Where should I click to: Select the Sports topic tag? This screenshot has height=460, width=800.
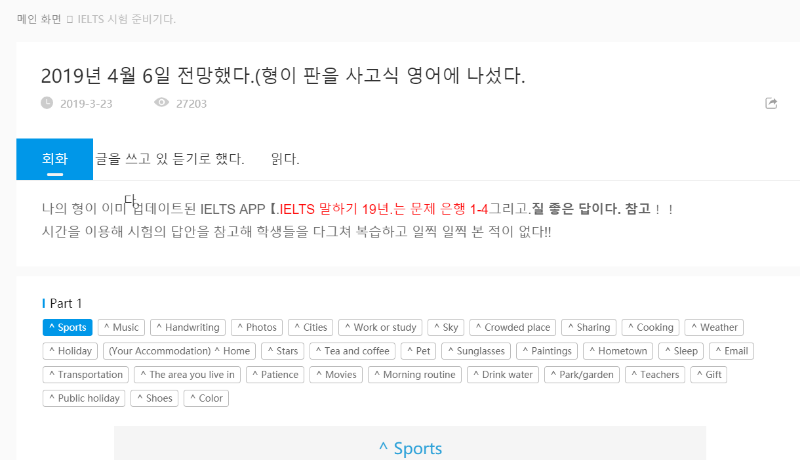[67, 327]
